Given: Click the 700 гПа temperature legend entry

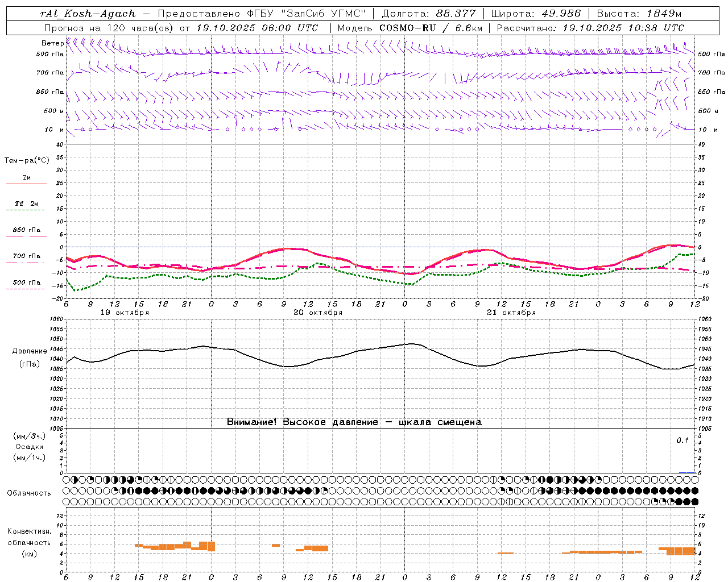Looking at the screenshot, I should click(26, 257).
